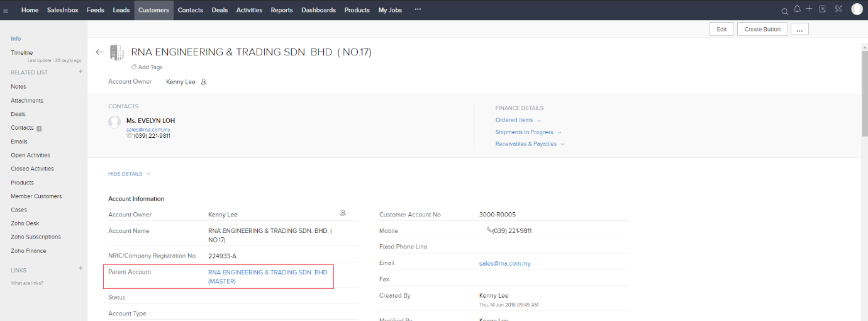Open the Deals tab in navigation
This screenshot has height=321, width=868.
tap(220, 10)
